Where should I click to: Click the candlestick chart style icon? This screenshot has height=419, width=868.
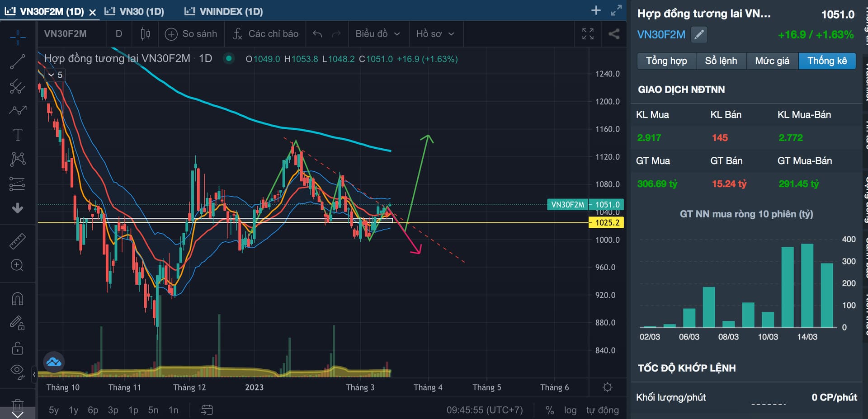[145, 34]
